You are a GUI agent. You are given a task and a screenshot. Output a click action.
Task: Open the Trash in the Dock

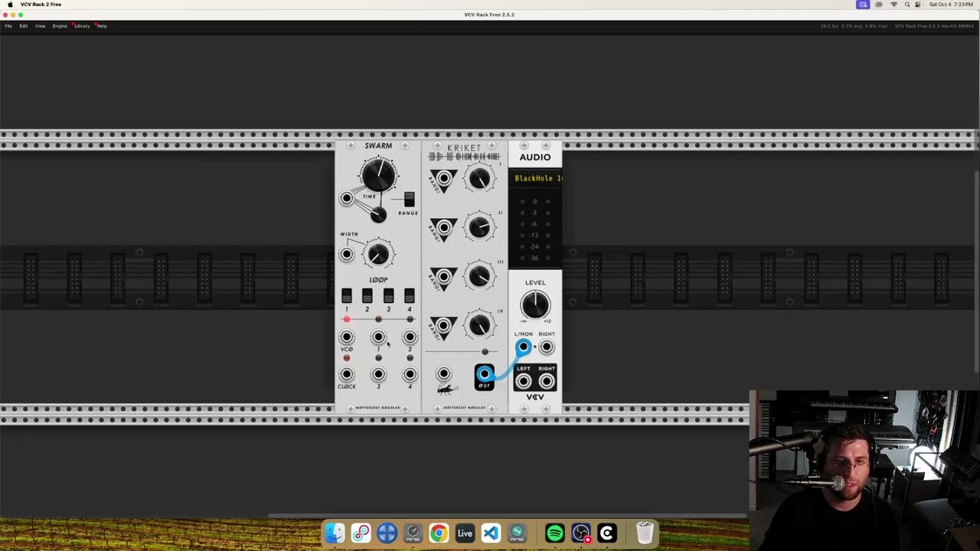click(645, 533)
